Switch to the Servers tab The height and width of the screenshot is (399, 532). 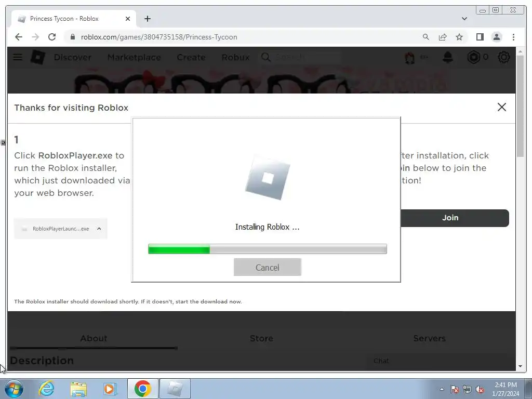(429, 338)
